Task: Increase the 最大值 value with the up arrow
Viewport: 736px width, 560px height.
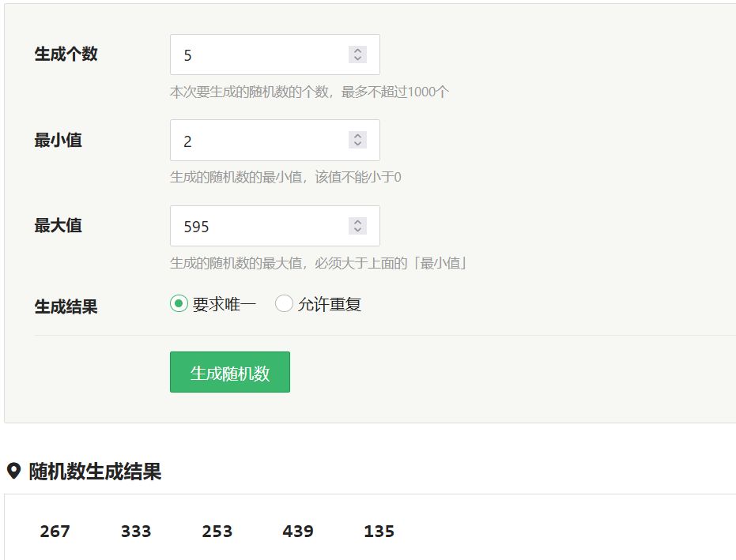Action: pos(357,221)
